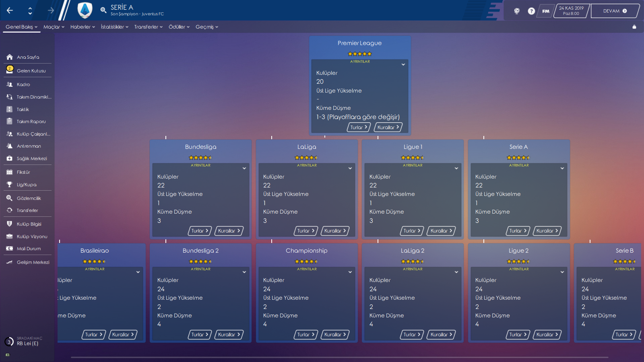Open Mali Durum finances icon
Screen dimensions: 644x362
pos(10,249)
